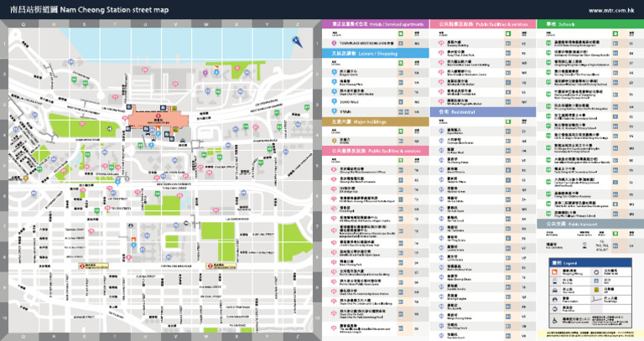
Task: Click the Police station icon in the Legend
Action: click(554, 300)
